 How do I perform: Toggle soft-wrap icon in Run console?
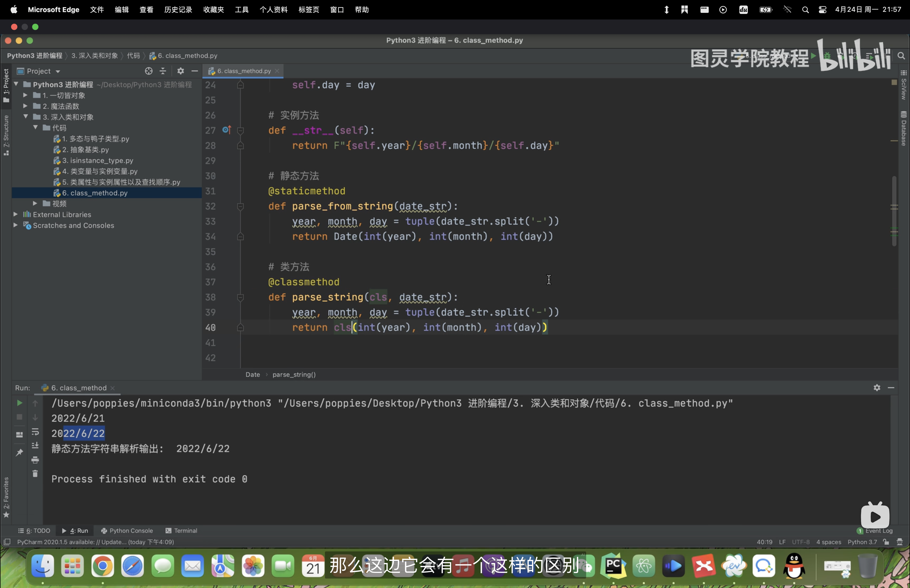35,432
